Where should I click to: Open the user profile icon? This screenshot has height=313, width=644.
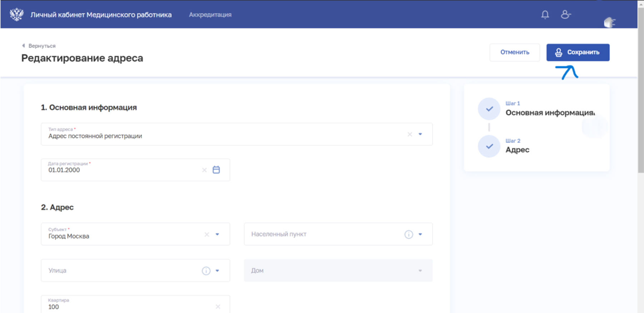(565, 14)
